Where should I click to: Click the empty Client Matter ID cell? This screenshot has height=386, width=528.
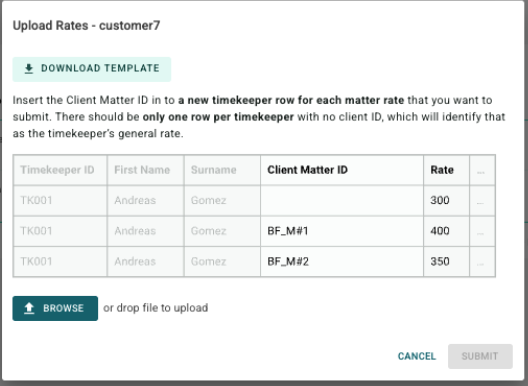pyautogui.click(x=342, y=200)
